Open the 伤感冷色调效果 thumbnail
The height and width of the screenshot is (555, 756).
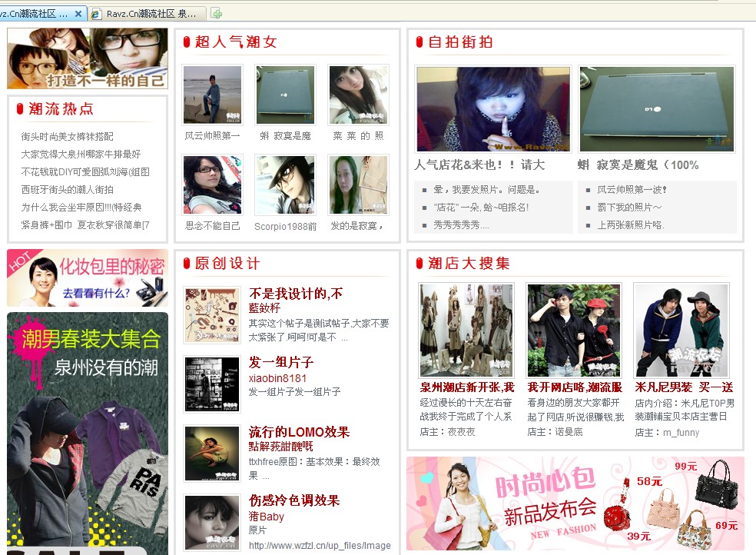coord(212,523)
